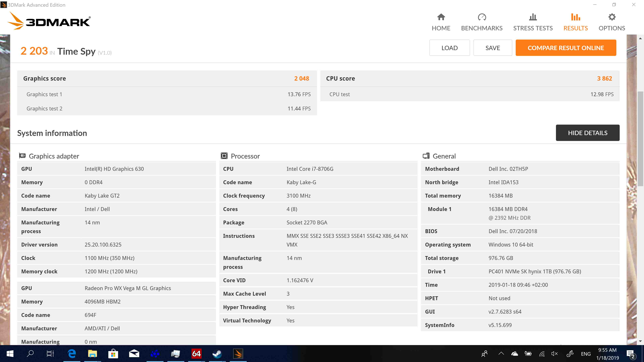Click the Kaby Lake-G code name
Image resolution: width=644 pixels, height=362 pixels.
pos(301,182)
